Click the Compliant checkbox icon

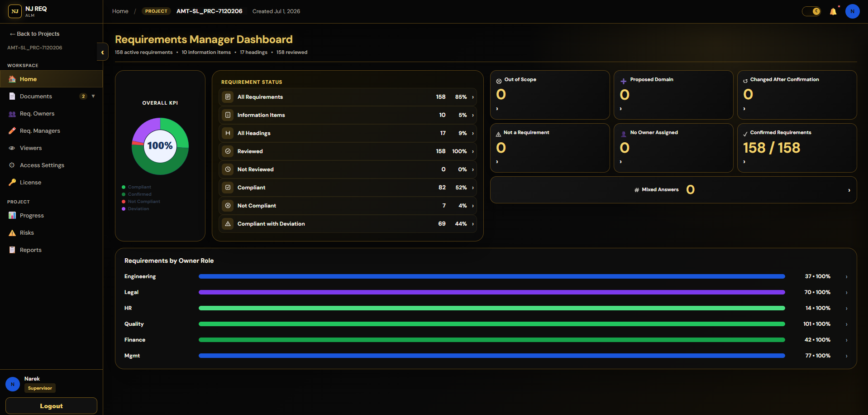click(228, 188)
